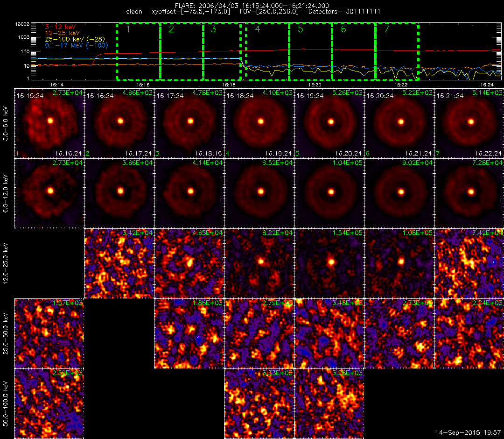
Task: Open the 3-6 keV image labeled 5.14E+03
Action: 469,123
